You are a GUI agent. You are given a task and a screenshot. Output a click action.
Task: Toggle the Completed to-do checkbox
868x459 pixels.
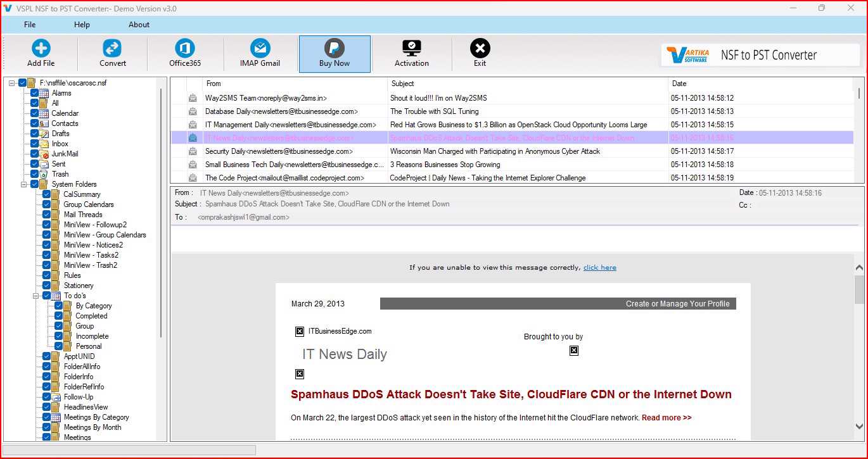(59, 316)
